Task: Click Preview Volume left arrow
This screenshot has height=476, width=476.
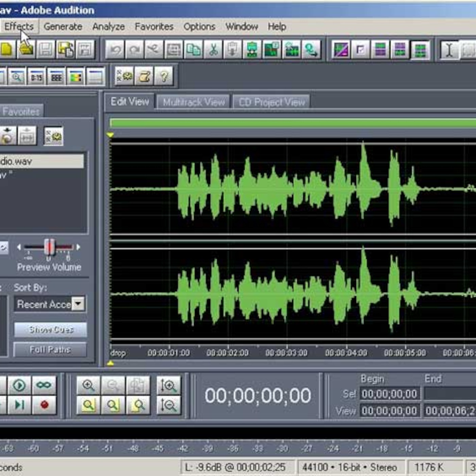Action: (x=19, y=247)
